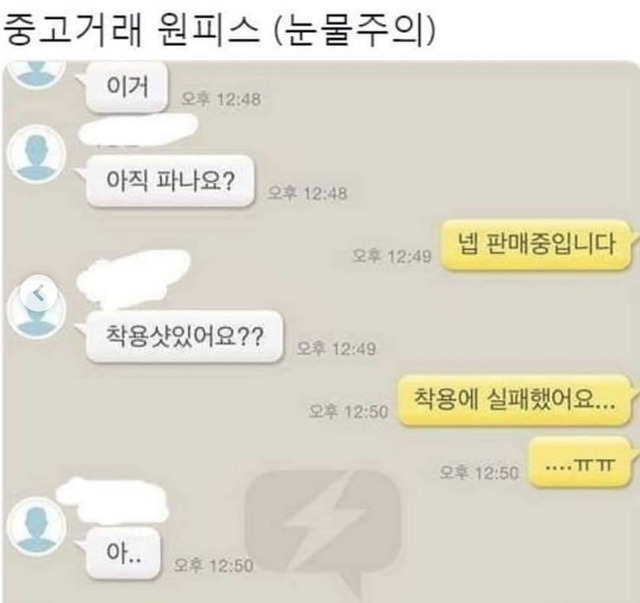The width and height of the screenshot is (640, 603).
Task: Tap timestamp 오후 12:50 beside "아.."
Action: coord(213,565)
